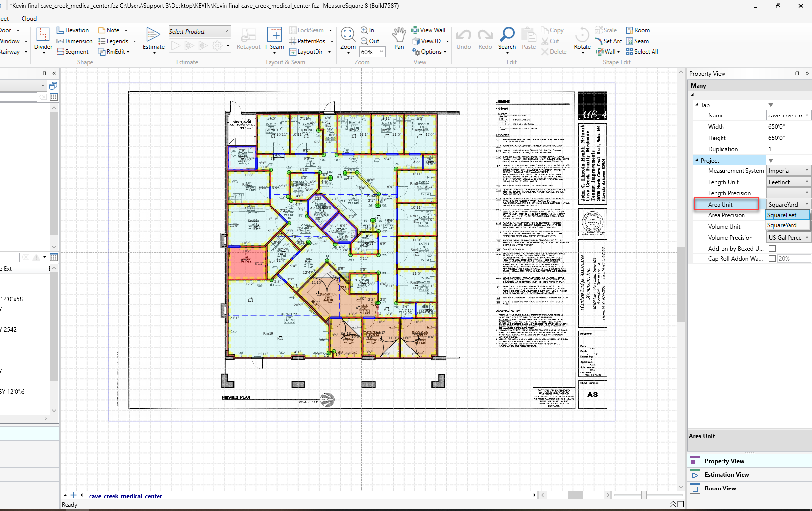Click the canvas vertical scrollbar thumb
The image size is (812, 511).
click(680, 284)
